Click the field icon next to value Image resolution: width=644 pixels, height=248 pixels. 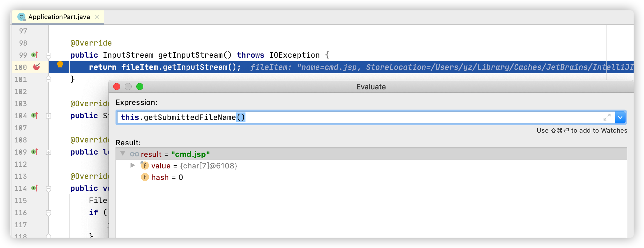click(145, 166)
